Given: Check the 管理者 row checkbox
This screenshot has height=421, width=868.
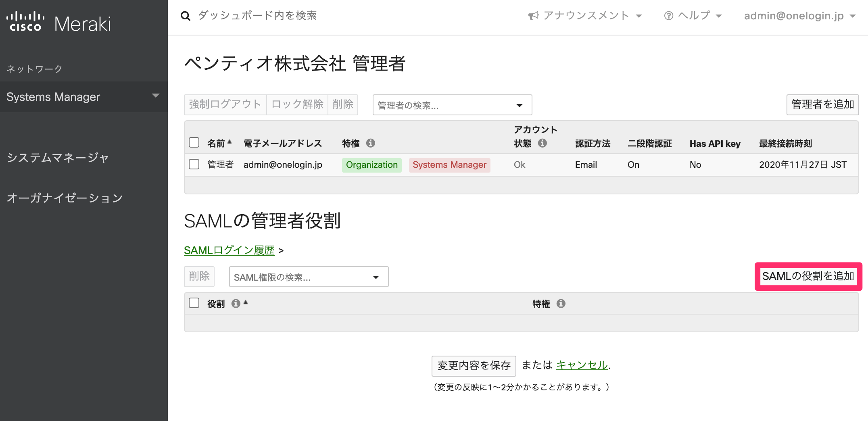Looking at the screenshot, I should coord(194,164).
